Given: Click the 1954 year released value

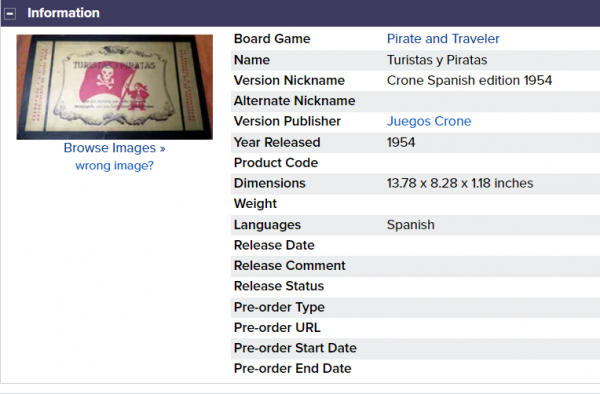Looking at the screenshot, I should pyautogui.click(x=401, y=142).
